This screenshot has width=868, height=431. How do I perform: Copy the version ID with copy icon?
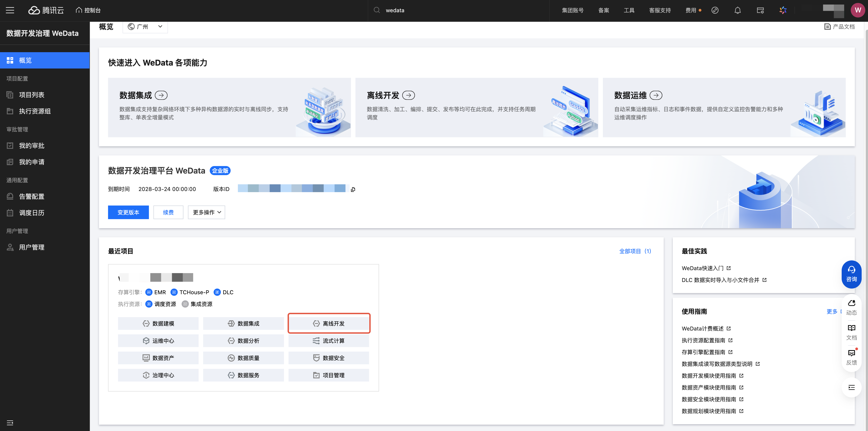tap(353, 189)
